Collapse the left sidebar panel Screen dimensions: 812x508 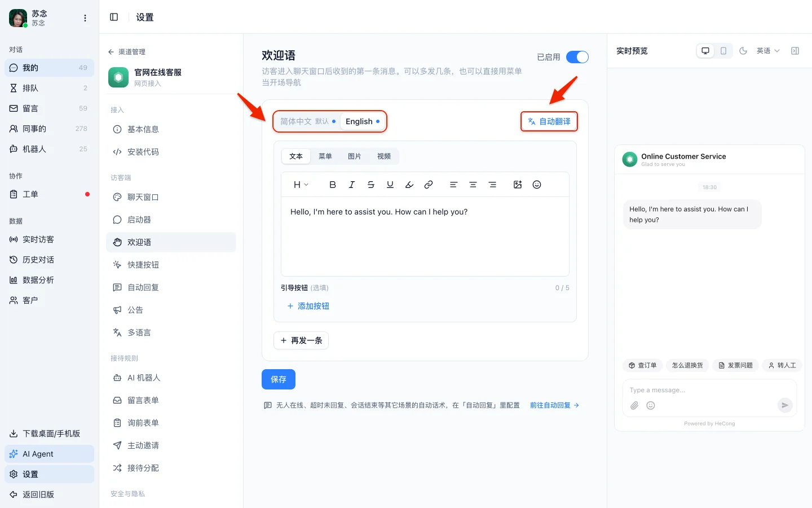(114, 17)
